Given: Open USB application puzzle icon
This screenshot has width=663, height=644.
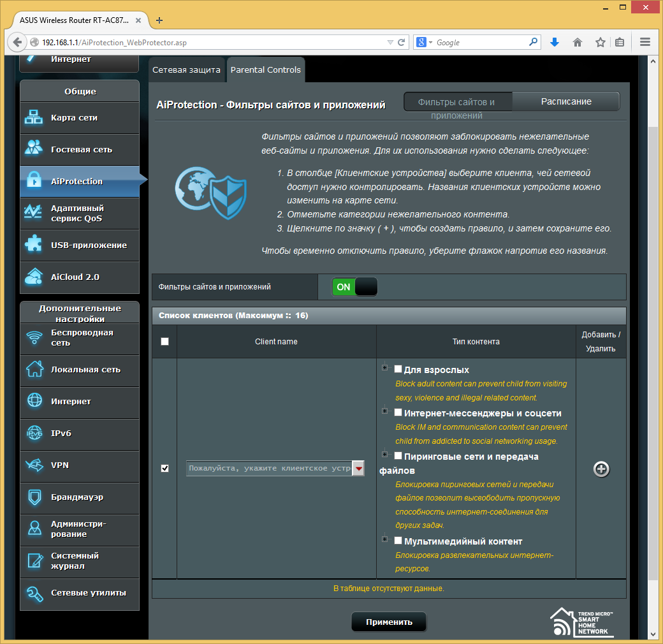Looking at the screenshot, I should pos(33,244).
